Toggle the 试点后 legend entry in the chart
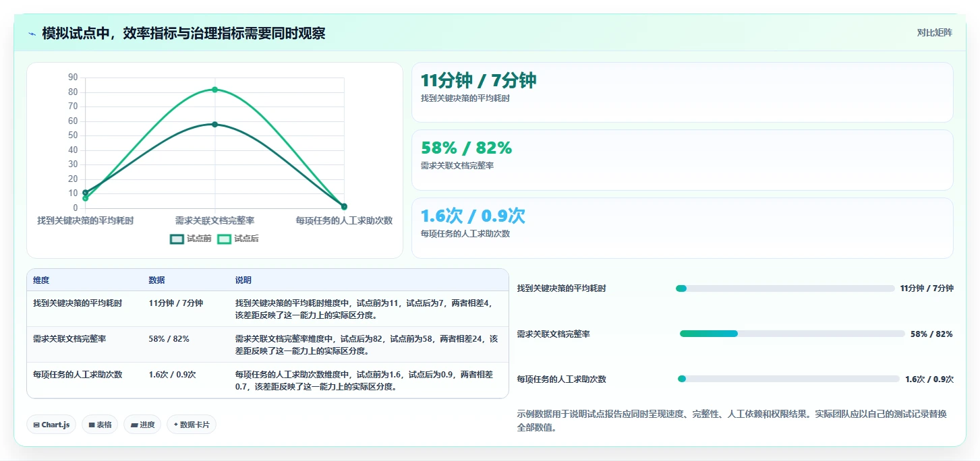 point(238,239)
